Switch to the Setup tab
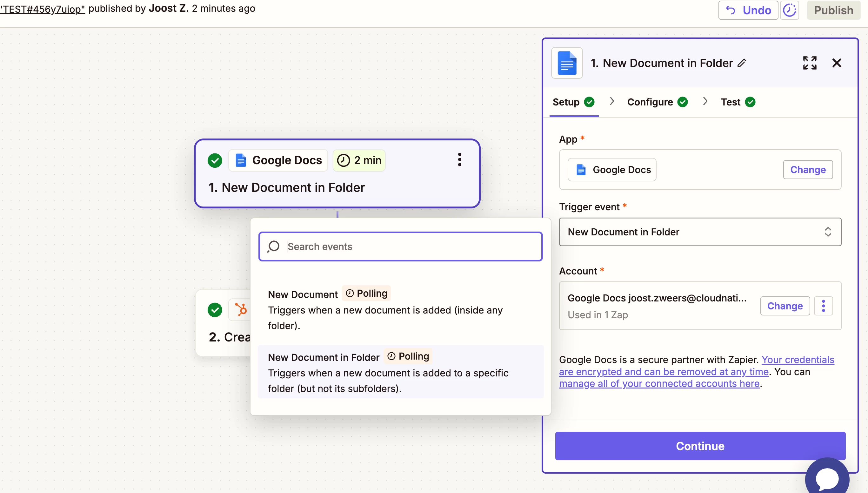Viewport: 868px width, 493px height. (574, 102)
